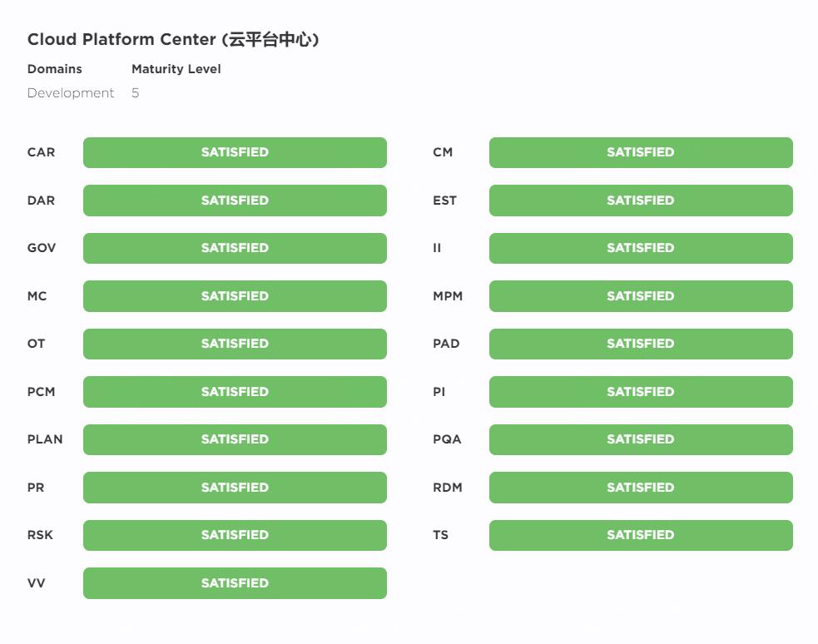Click the PAD satisfied status bar
Image resolution: width=818 pixels, height=644 pixels.
pyautogui.click(x=641, y=344)
